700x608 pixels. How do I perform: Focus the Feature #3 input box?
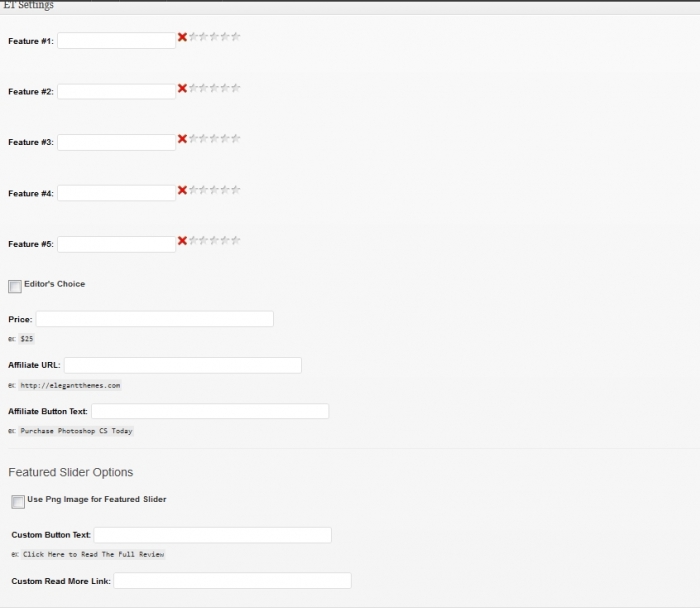pos(116,143)
